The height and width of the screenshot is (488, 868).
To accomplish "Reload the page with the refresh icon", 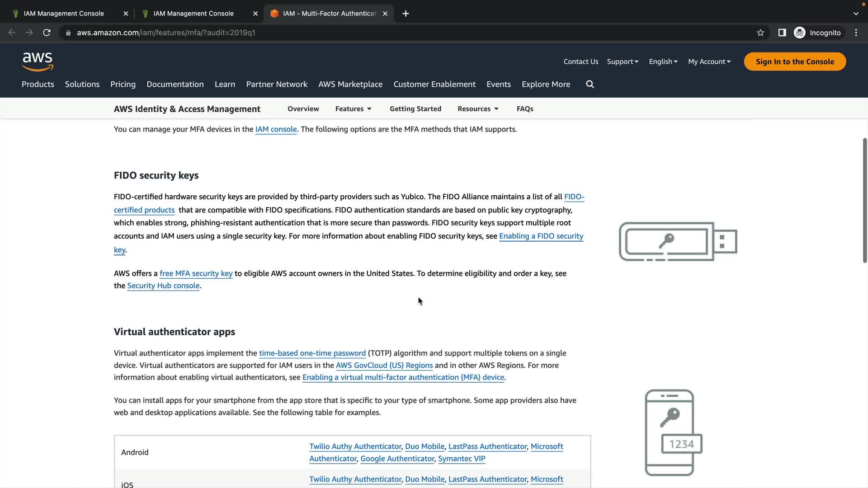I will pos(47,33).
